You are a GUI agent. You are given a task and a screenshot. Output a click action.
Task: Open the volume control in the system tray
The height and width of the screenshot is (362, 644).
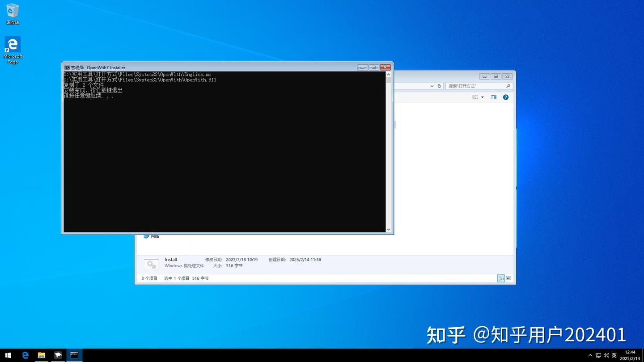606,355
